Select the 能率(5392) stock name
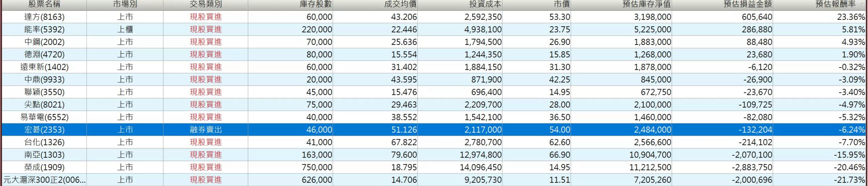The width and height of the screenshot is (868, 186). point(45,29)
